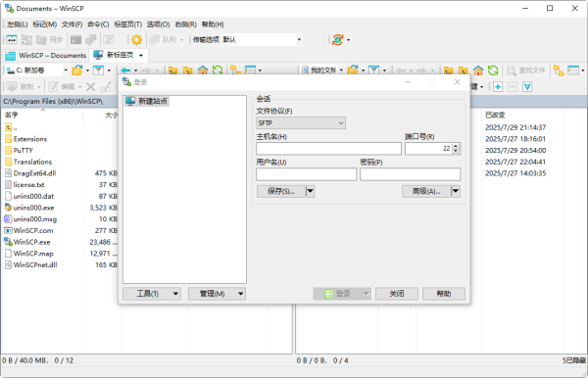
Task: Click the Invert Selection icon
Action: pyautogui.click(x=527, y=87)
